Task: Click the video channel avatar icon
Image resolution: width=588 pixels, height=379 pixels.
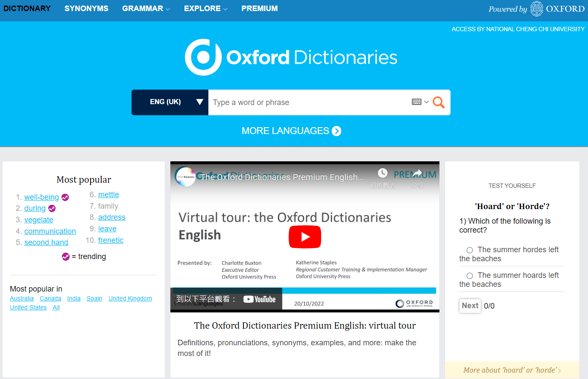Action: pos(185,177)
